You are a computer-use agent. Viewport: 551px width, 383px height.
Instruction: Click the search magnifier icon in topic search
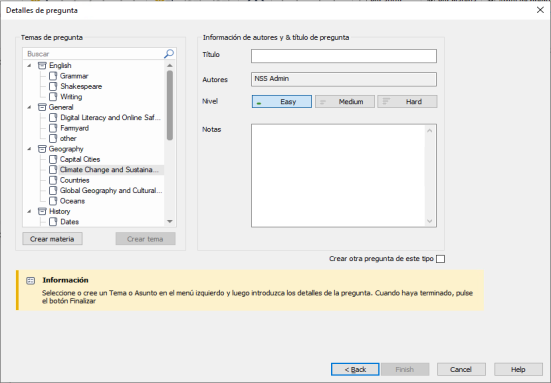[169, 54]
